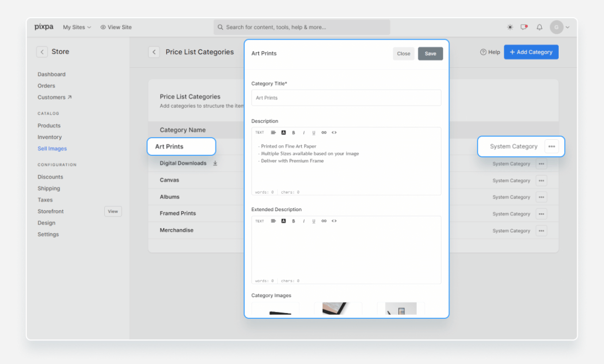Expand the My Sites dropdown

click(77, 27)
